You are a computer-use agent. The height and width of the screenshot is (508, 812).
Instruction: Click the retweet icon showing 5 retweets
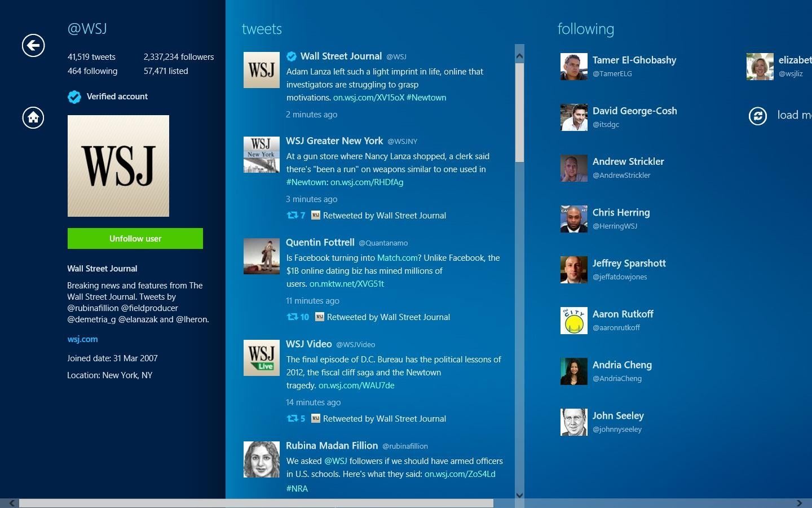click(292, 418)
